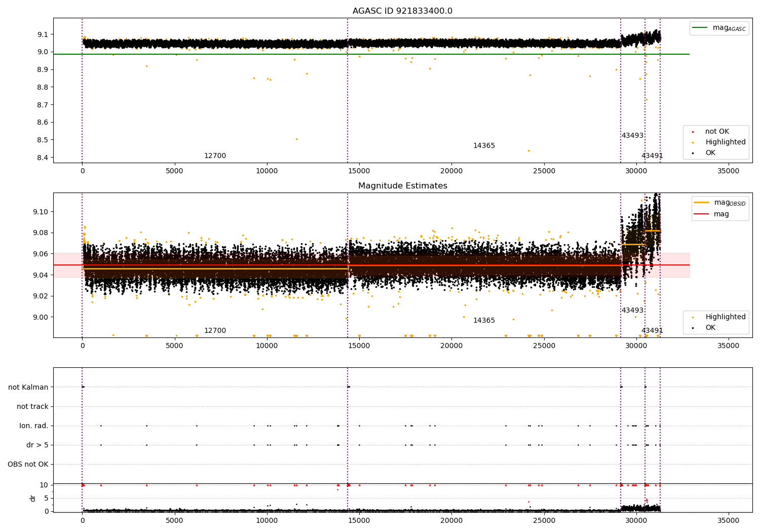The width and height of the screenshot is (760, 532).
Task: Click the '5000' x-tick of the top plot
Action: pos(175,171)
